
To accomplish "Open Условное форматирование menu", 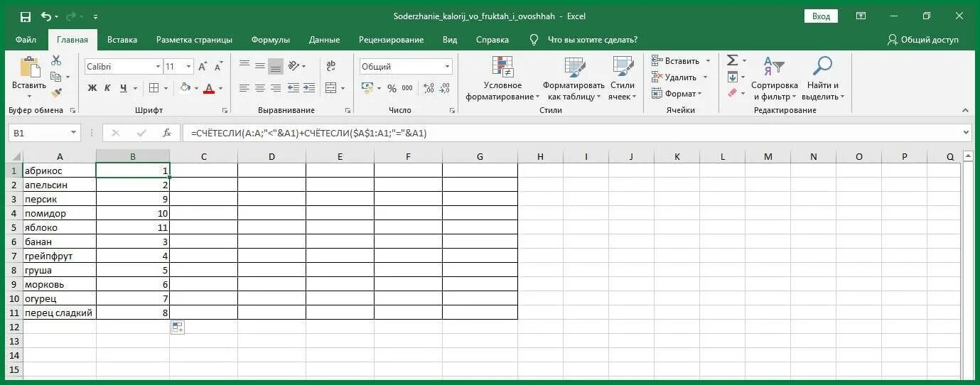I will coord(502,78).
